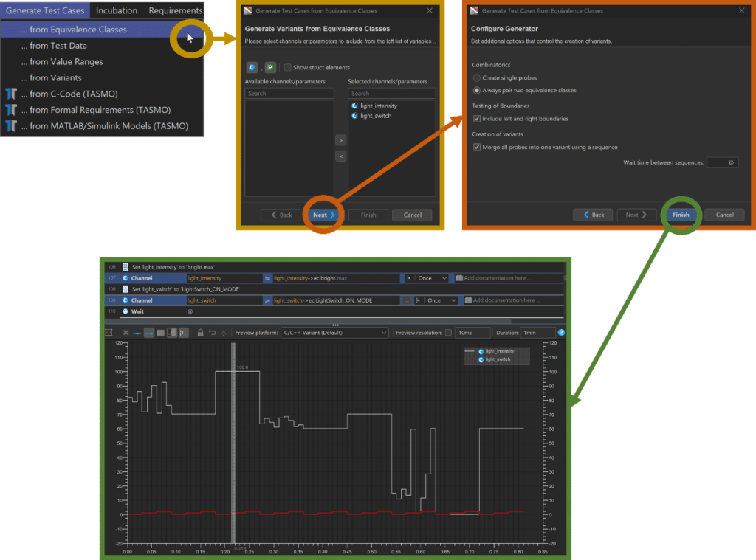Click the Duration input field

pyautogui.click(x=538, y=333)
